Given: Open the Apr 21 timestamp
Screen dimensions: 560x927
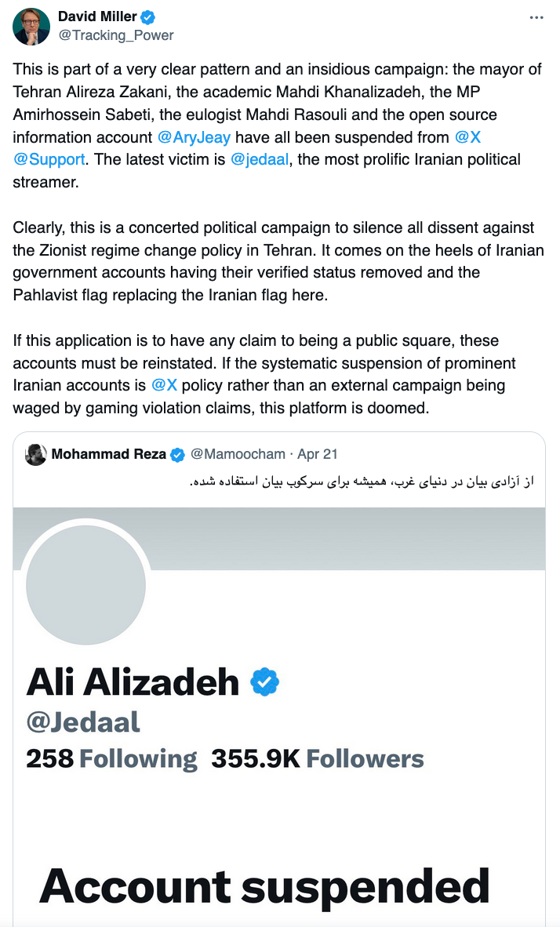Looking at the screenshot, I should click(x=318, y=455).
